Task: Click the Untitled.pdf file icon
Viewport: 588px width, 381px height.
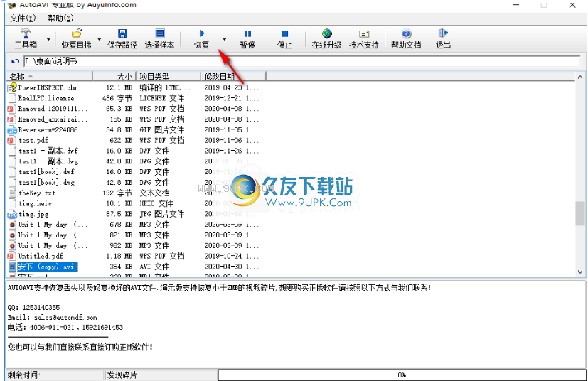Action: 12,256
